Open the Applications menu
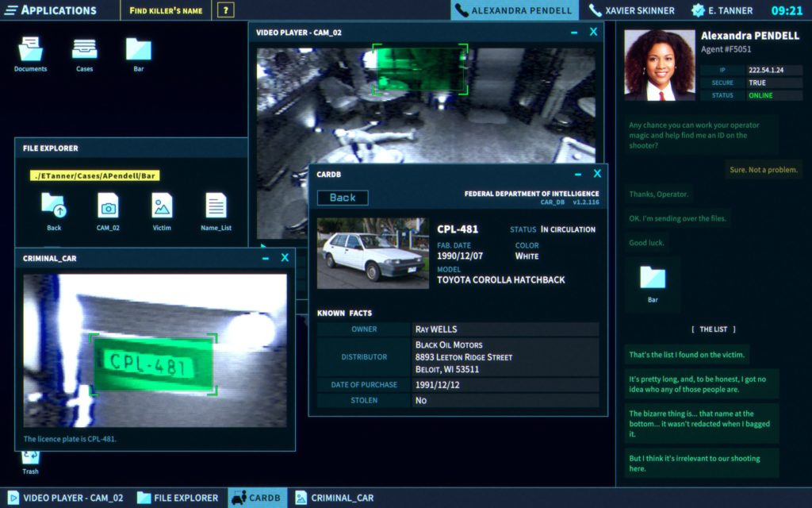Viewport: 812px width, 508px height. [x=51, y=10]
